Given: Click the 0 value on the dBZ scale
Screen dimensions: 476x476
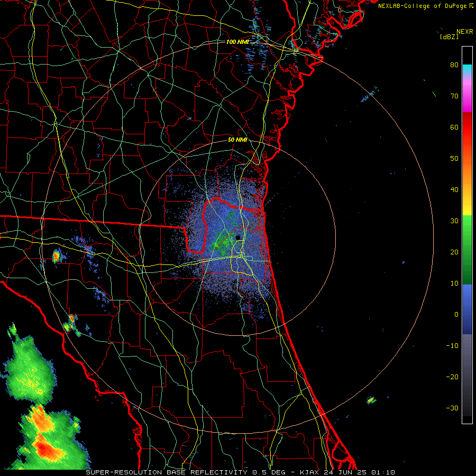Looking at the screenshot, I should coord(456,315).
